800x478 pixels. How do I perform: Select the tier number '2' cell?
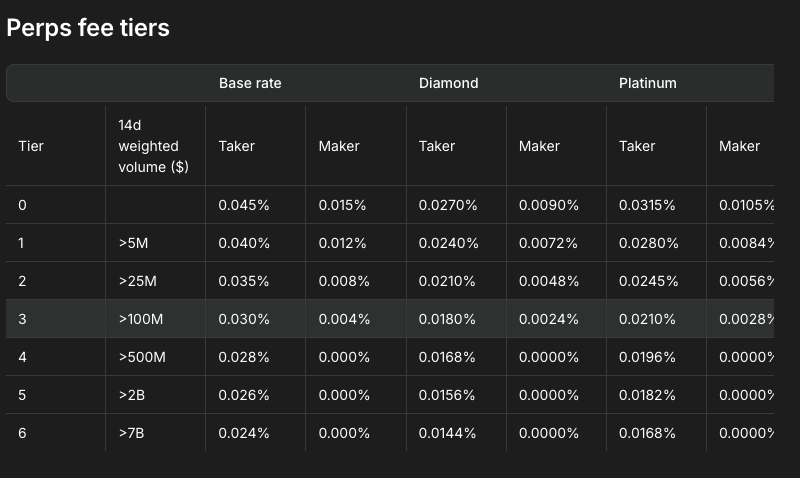click(x=22, y=281)
